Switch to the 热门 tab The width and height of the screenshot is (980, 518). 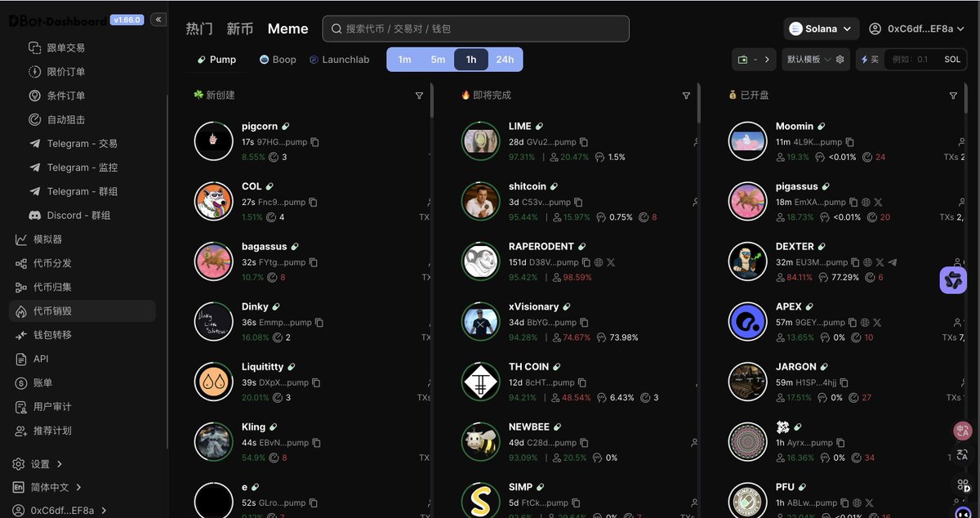tap(199, 29)
